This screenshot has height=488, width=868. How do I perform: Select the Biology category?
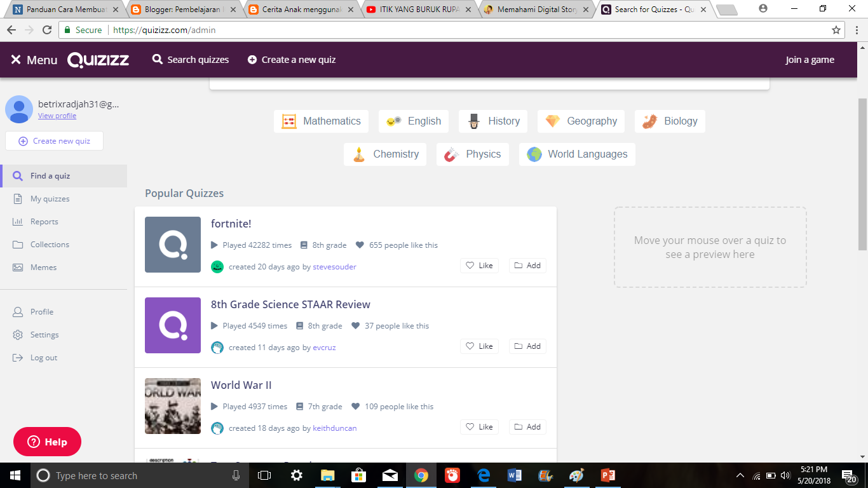[670, 121]
